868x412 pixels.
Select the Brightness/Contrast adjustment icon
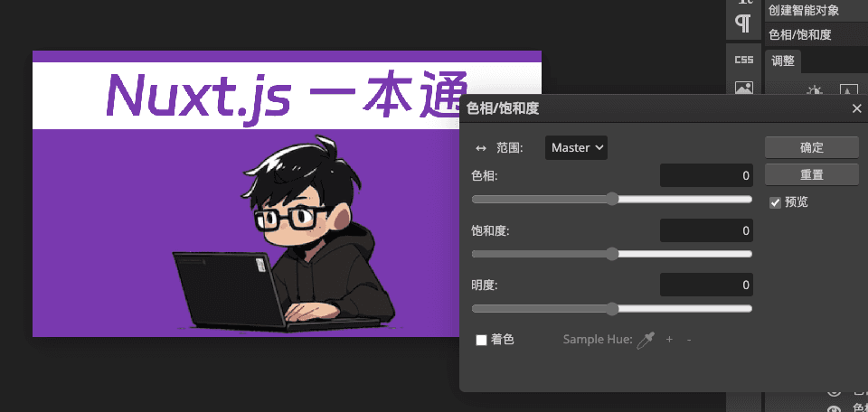(815, 91)
